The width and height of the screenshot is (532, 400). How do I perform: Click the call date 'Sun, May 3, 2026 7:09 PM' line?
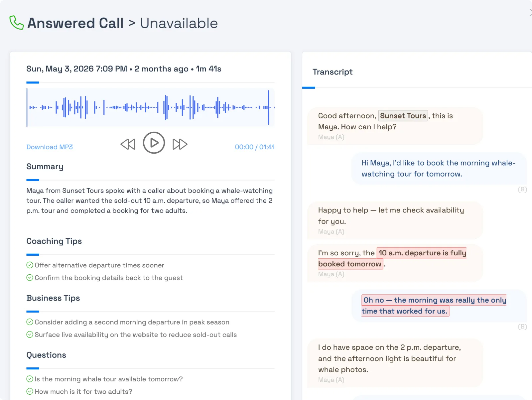(x=124, y=69)
